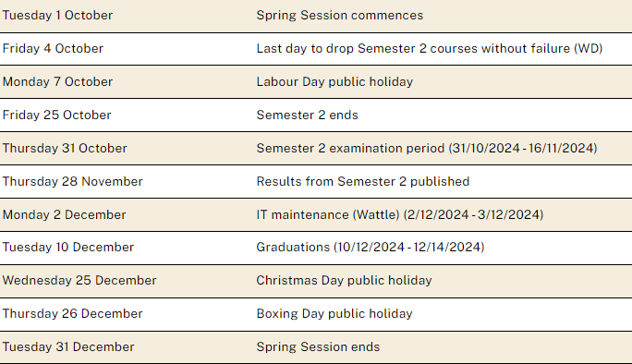
Task: Click the 'Tuesday 1 October' date cell
Action: pos(57,16)
